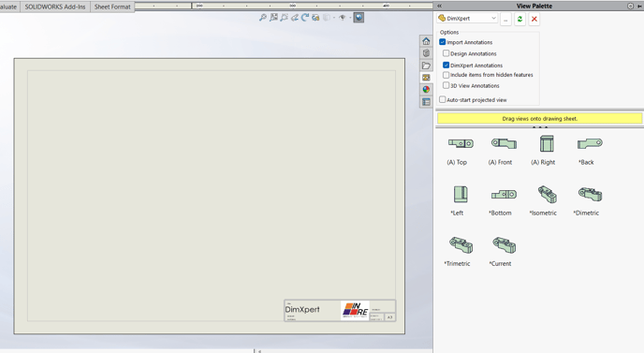Select the *Isometric view thumbnail
Viewport: 644px width, 353px height.
[548, 195]
